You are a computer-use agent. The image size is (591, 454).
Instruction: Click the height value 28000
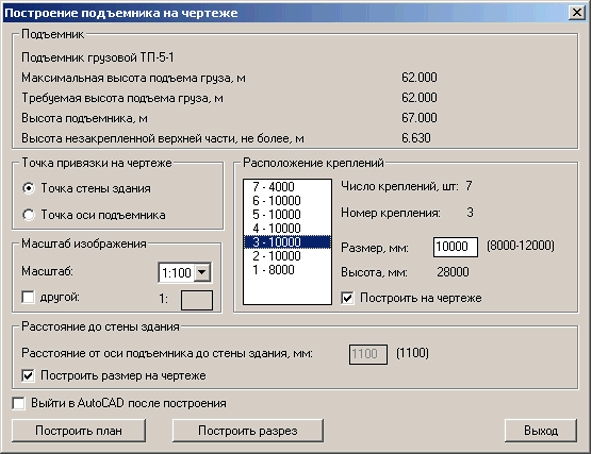[x=453, y=272]
